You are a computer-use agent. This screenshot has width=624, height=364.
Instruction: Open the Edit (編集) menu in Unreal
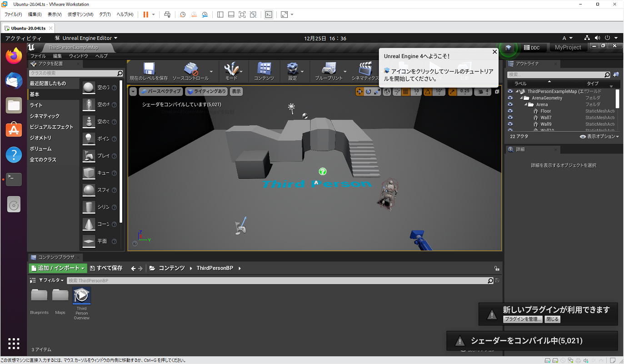pos(57,56)
